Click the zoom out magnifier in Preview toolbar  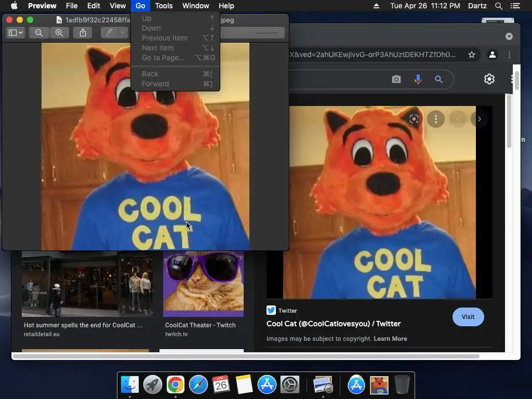tap(39, 33)
